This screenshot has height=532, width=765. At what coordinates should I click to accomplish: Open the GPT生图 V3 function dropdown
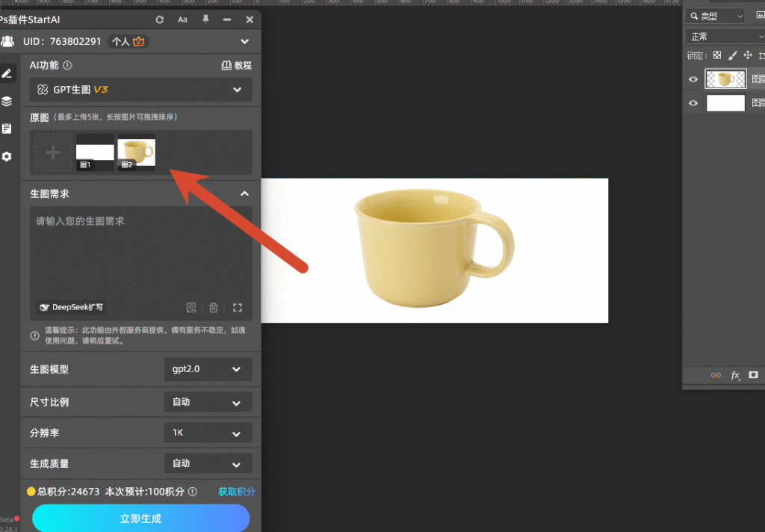[x=140, y=90]
